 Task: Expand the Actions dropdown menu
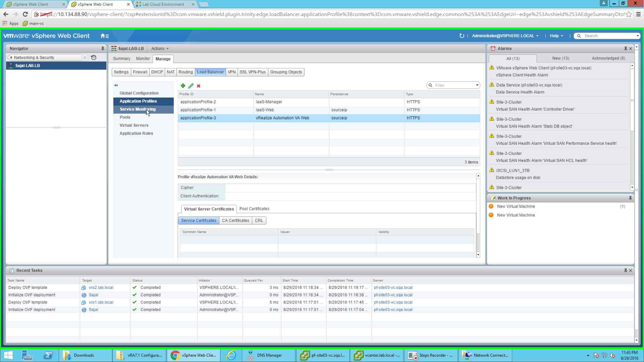[x=160, y=48]
